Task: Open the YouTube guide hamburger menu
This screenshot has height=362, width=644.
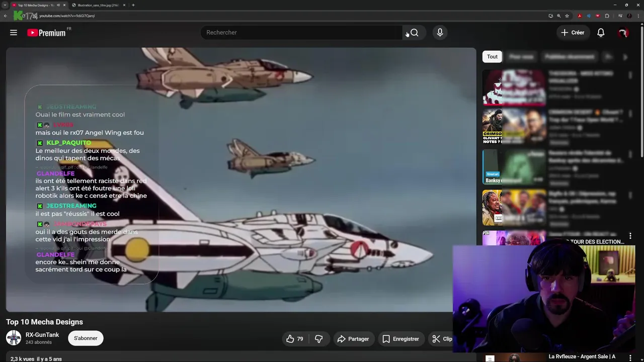Action: [x=14, y=33]
